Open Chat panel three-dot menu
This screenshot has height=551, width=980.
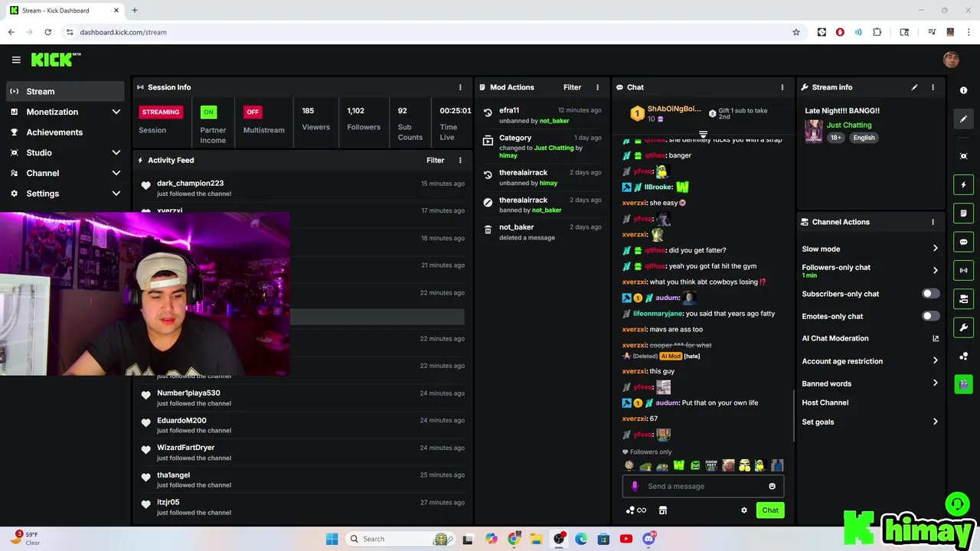[x=782, y=87]
